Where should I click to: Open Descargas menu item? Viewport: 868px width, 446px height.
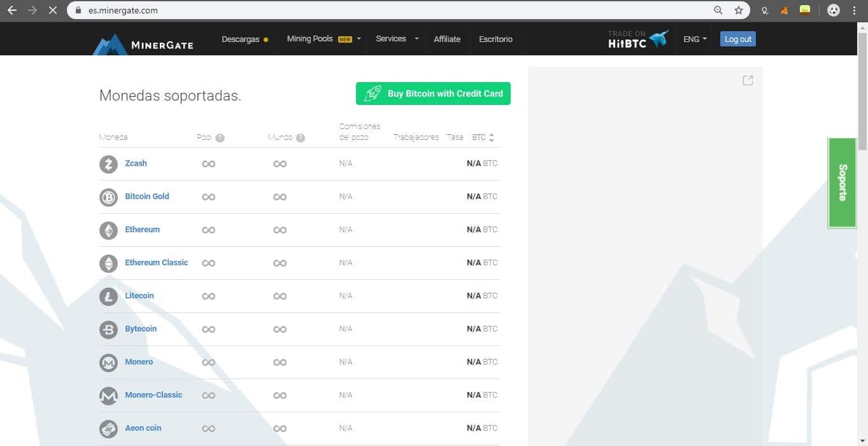click(x=245, y=39)
